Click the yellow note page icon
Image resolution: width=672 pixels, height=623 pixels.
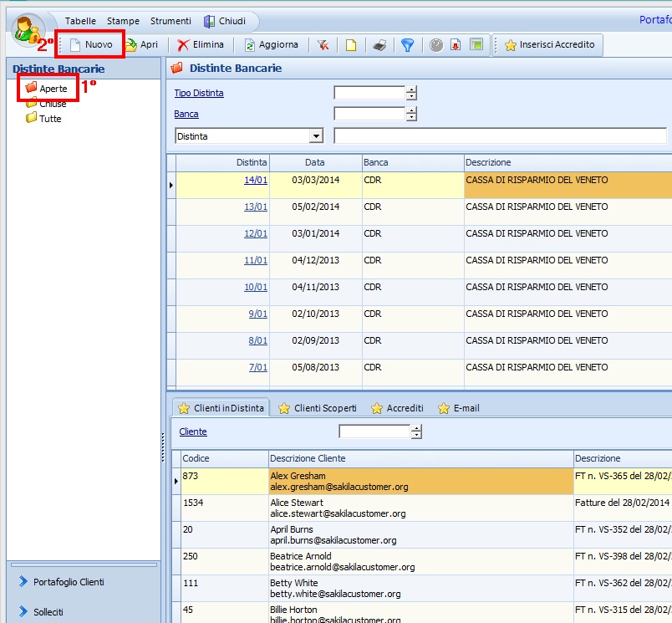coord(351,45)
